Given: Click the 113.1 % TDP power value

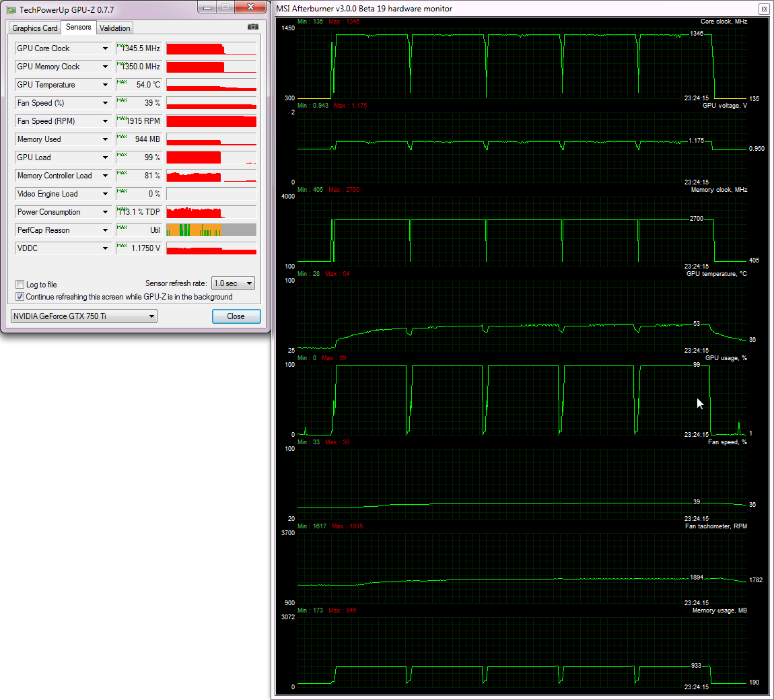Looking at the screenshot, I should (x=139, y=212).
